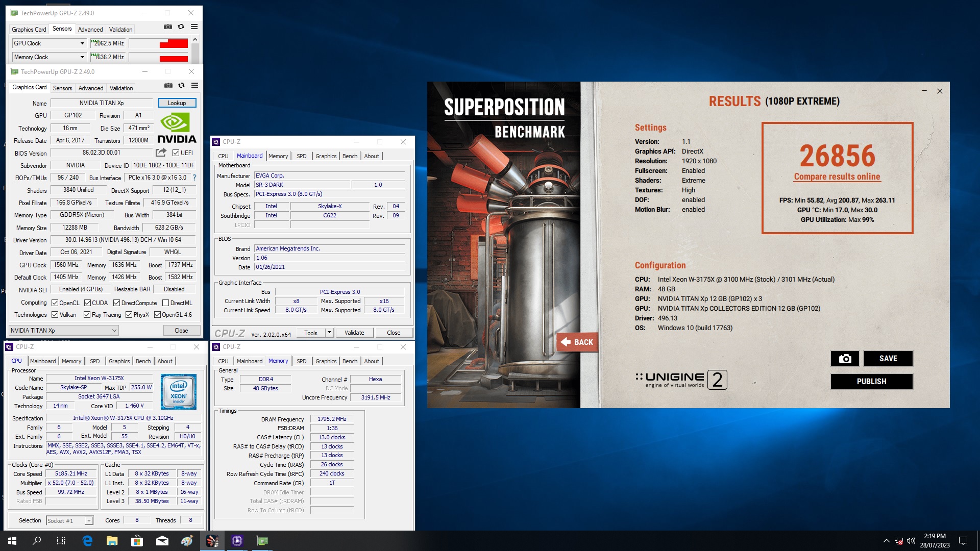Click refresh icon in GPU-Z Sensors window
This screenshot has width=980, height=551.
(x=181, y=27)
